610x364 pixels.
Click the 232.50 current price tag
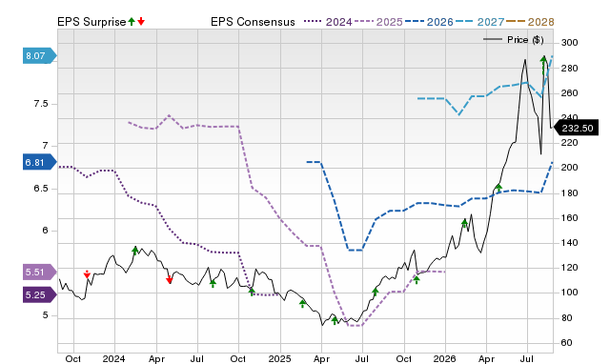(x=576, y=128)
